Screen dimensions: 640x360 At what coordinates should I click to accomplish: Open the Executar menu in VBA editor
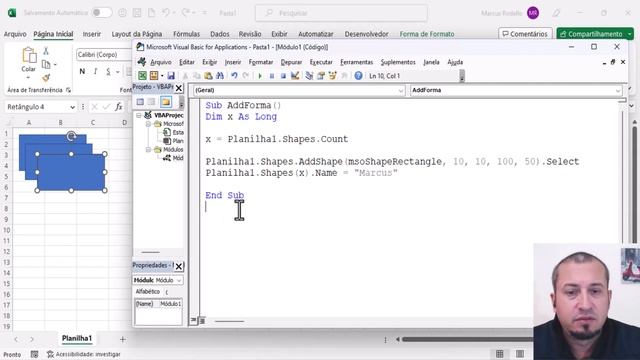coord(321,62)
